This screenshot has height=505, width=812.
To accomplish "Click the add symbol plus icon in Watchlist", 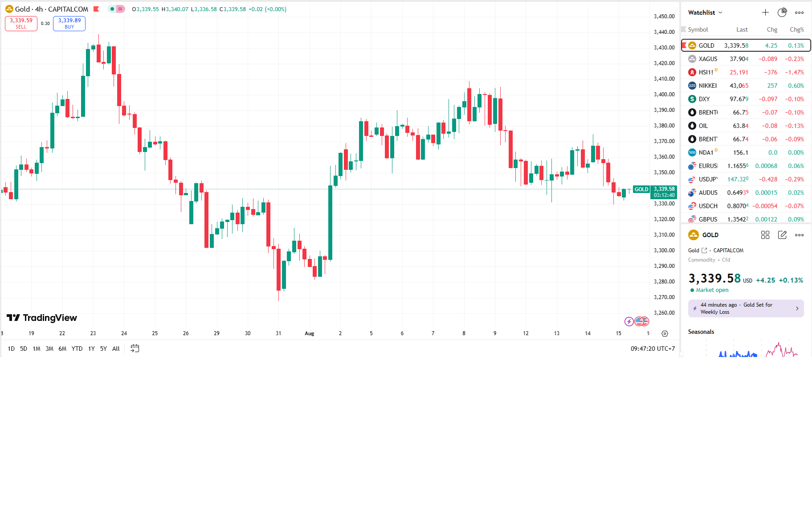I will tap(765, 12).
